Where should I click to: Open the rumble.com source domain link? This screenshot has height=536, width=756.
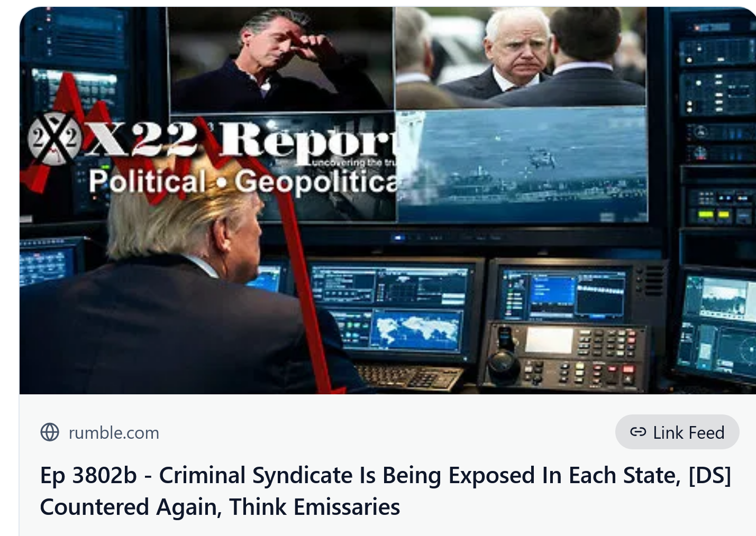(x=114, y=433)
